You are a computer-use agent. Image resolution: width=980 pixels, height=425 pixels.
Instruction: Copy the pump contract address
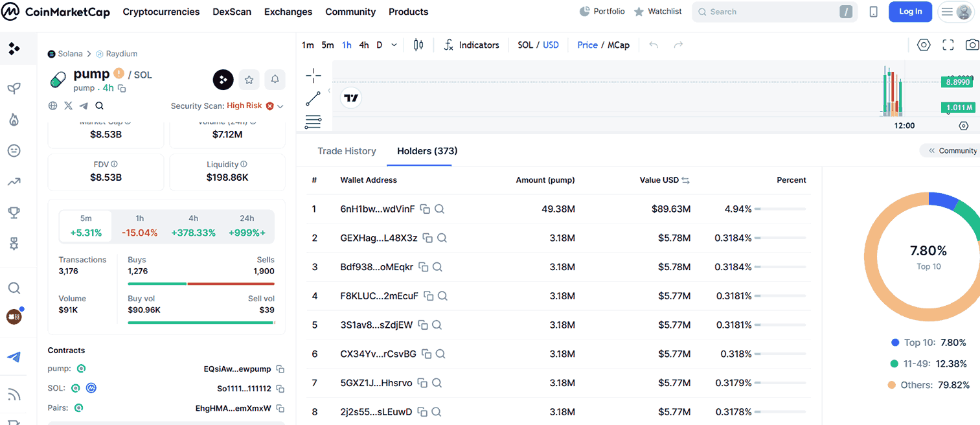coord(280,369)
